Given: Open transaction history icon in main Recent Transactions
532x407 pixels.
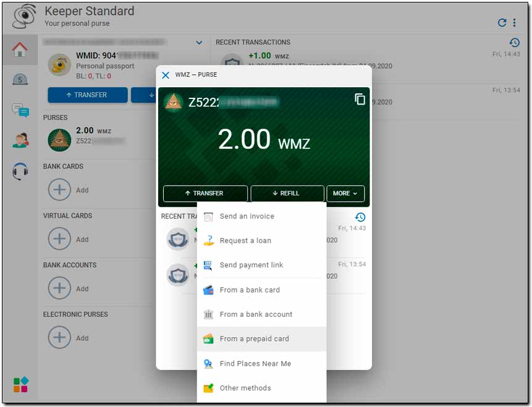Looking at the screenshot, I should coord(514,43).
